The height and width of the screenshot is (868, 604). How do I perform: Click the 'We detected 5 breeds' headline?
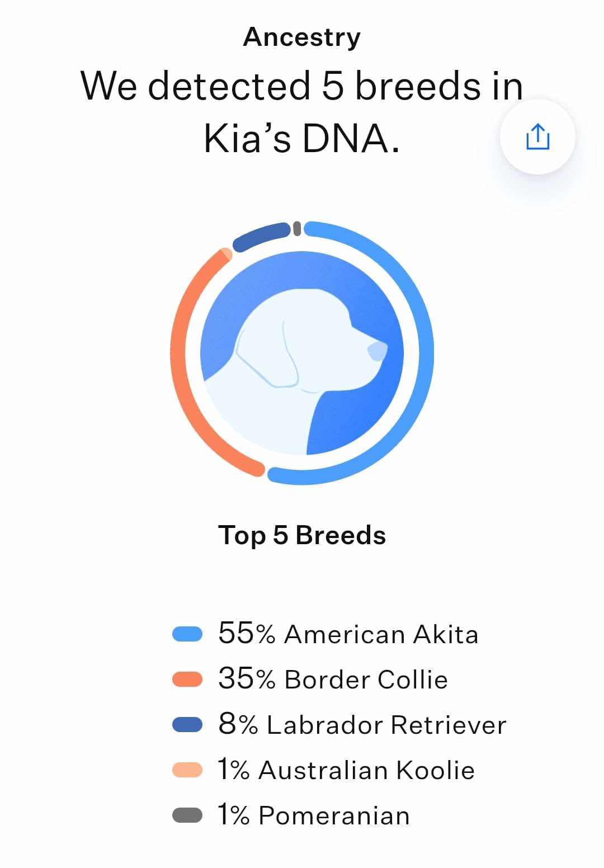click(302, 112)
